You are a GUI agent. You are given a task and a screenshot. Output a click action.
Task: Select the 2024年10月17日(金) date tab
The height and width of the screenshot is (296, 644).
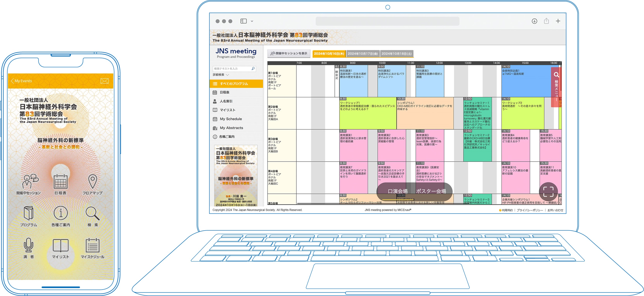pos(363,54)
